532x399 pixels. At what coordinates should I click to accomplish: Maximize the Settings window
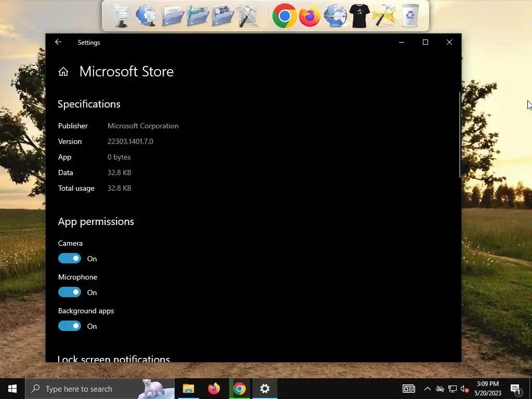425,42
